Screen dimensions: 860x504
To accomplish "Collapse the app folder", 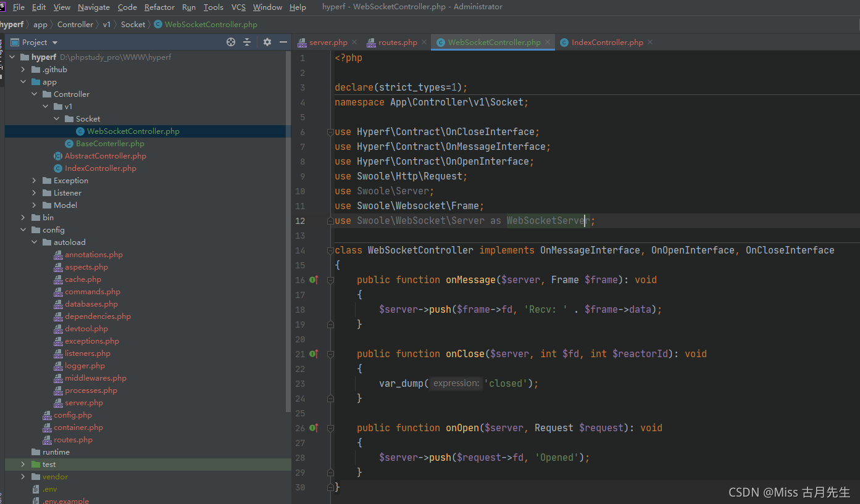I will 23,82.
